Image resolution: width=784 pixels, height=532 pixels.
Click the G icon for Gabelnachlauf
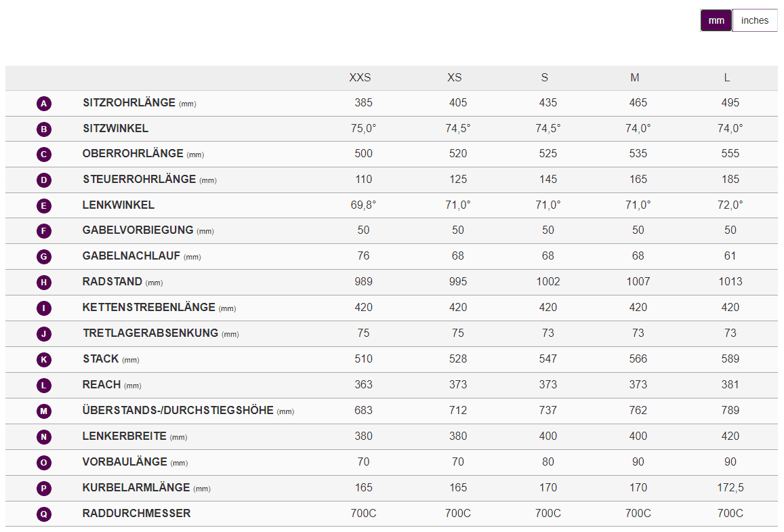point(44,256)
